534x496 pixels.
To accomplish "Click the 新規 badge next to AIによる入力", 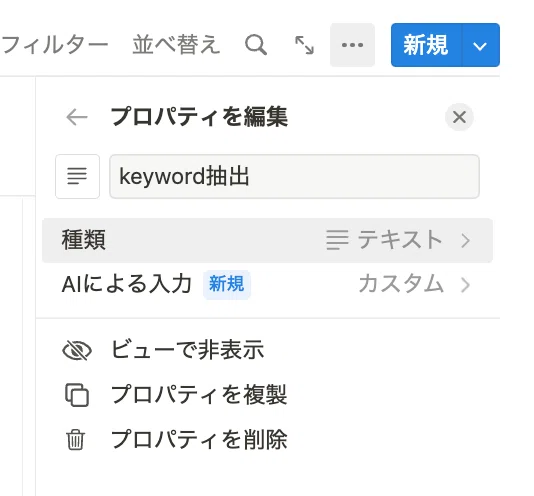I will coord(227,284).
